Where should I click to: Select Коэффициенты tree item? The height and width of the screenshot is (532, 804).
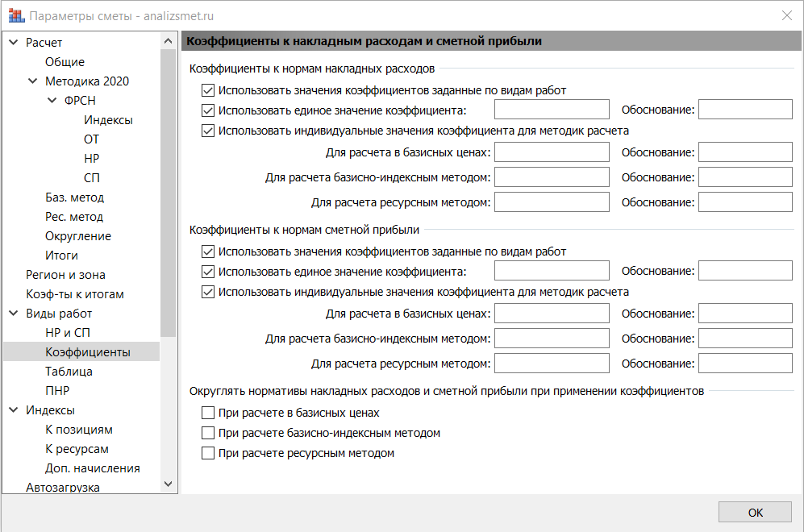click(88, 352)
